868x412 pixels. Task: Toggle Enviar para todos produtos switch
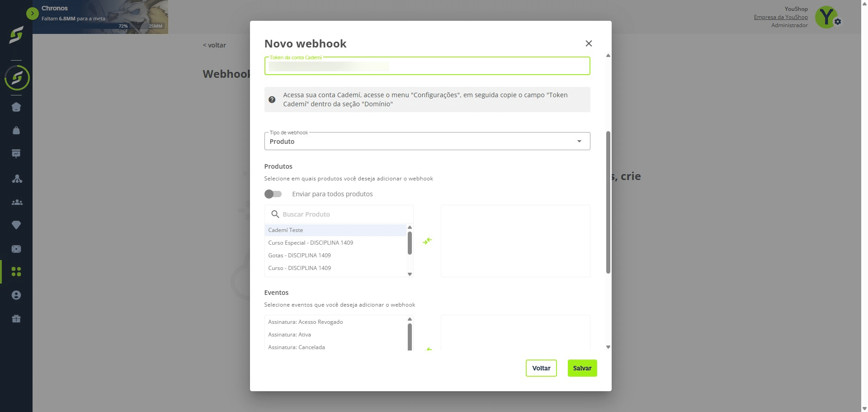[x=273, y=194]
